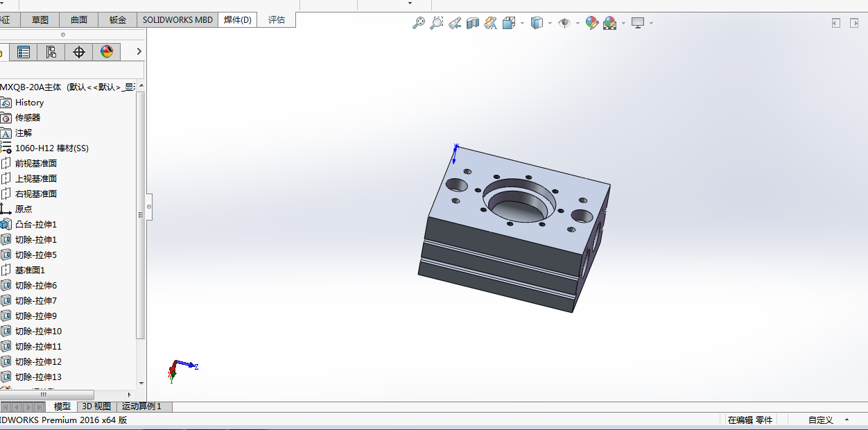This screenshot has width=868, height=430.
Task: Click the Display Style icon
Action: point(537,23)
